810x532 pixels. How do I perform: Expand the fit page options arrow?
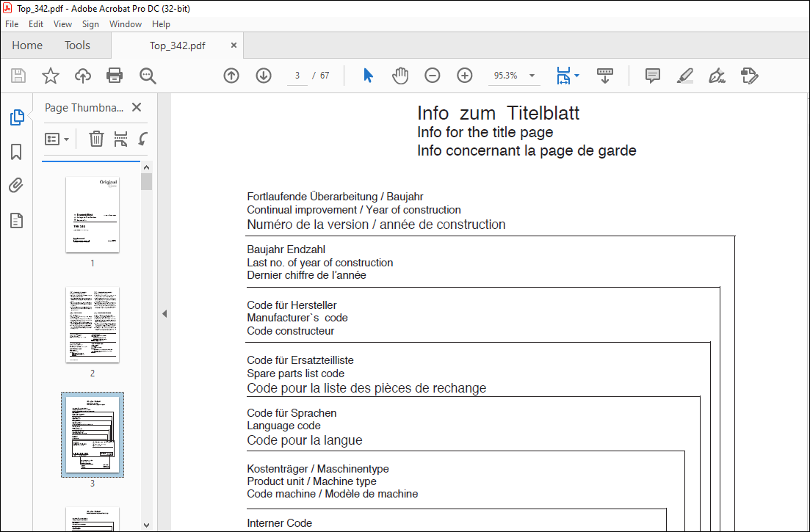click(x=577, y=76)
